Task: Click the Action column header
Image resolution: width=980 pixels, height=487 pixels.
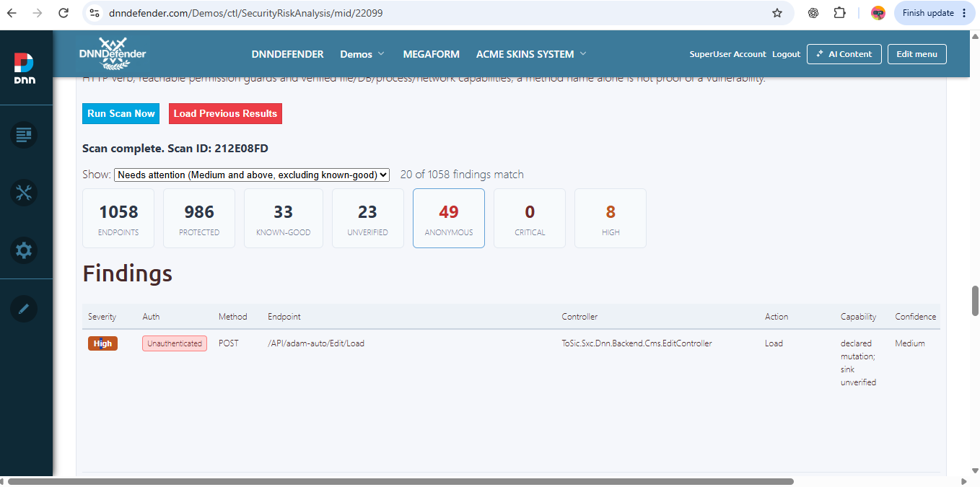Action: pos(776,317)
